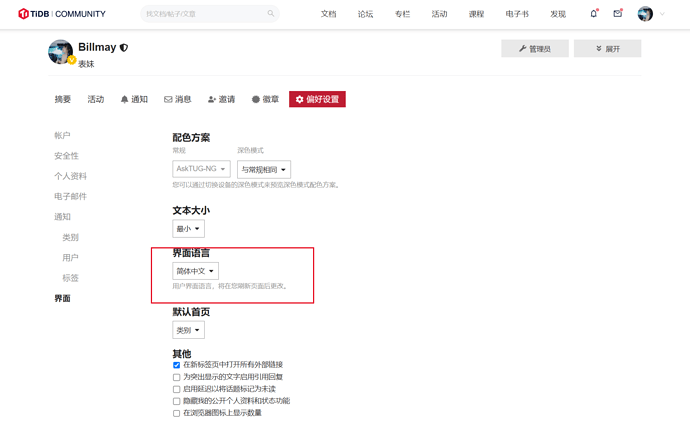690x421 pixels.
Task: Open 用户 in the side menu
Action: coord(70,257)
